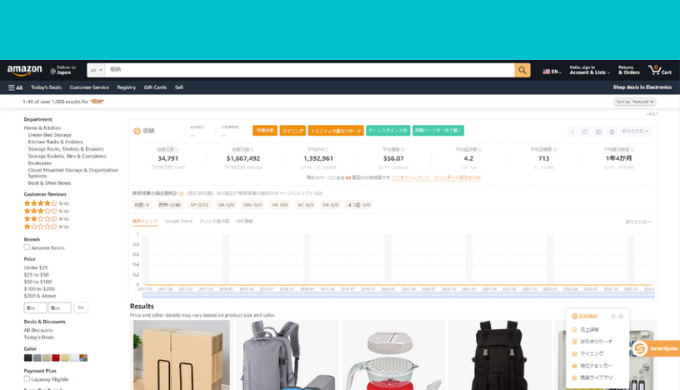This screenshot has width=680, height=390.
Task: Open the hamburger All menu
Action: coord(15,88)
